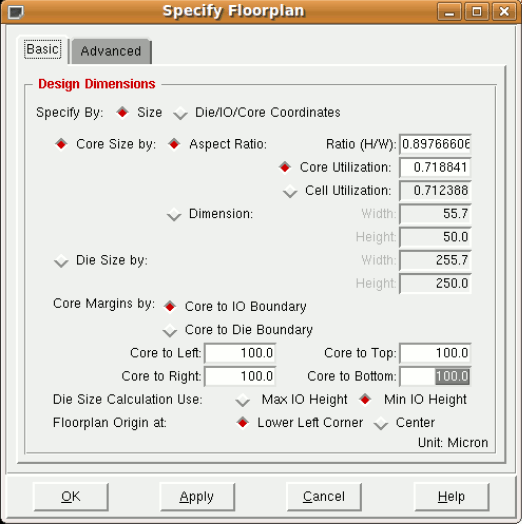522x524 pixels.
Task: Select Die Size by radio button
Action: [x=61, y=261]
